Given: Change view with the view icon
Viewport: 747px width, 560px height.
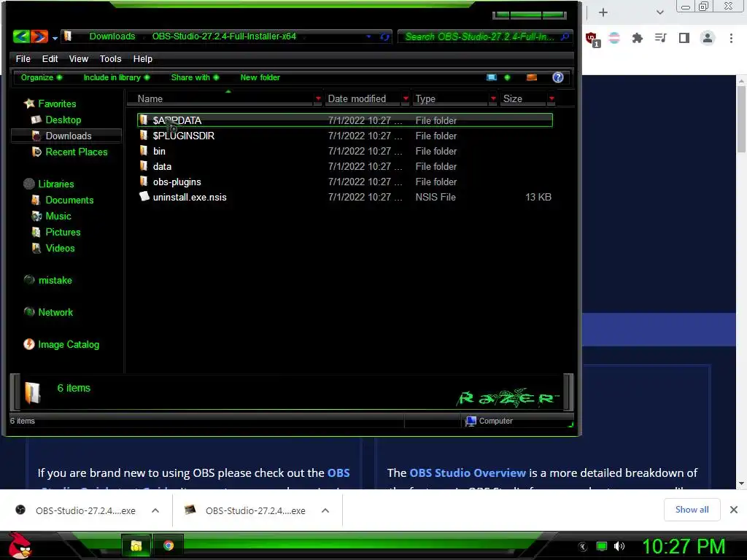Looking at the screenshot, I should 492,77.
